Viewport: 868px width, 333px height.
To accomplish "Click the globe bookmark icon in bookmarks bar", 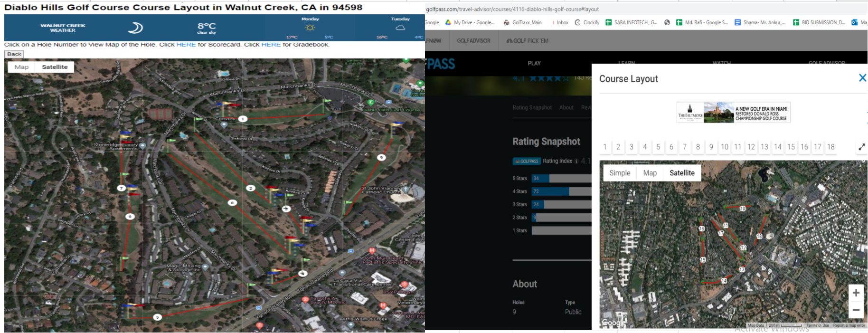I will [x=667, y=22].
